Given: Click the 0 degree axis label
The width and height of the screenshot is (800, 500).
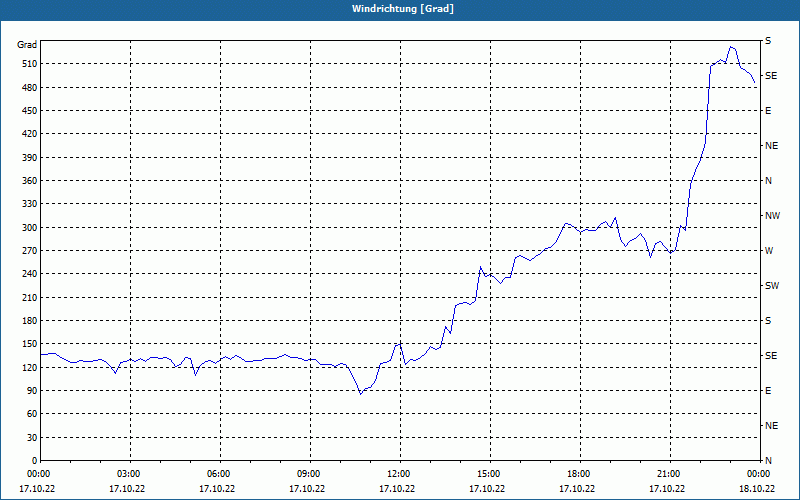Looking at the screenshot, I should point(34,461).
